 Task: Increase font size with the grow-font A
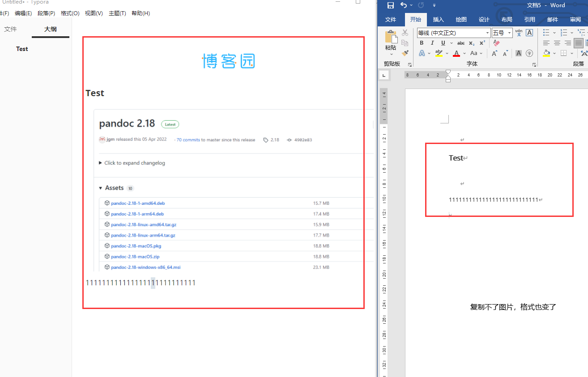(494, 53)
